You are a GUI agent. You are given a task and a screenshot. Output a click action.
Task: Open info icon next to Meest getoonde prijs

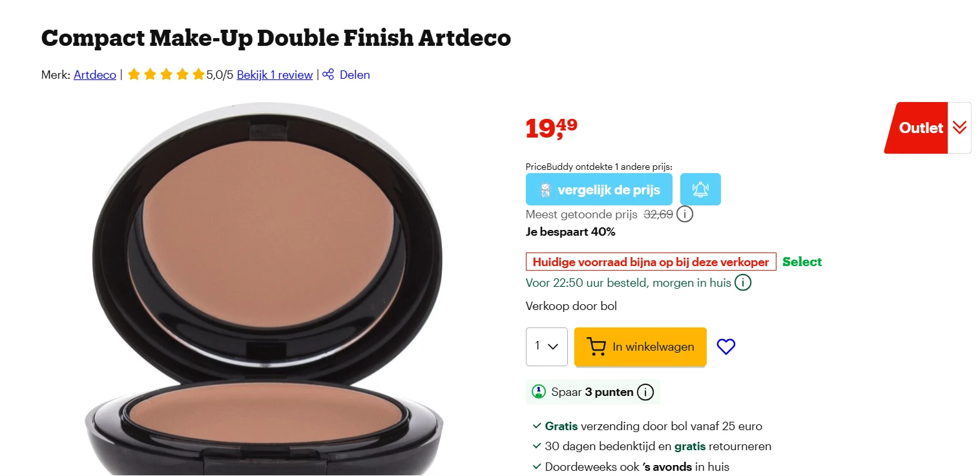[x=685, y=214]
